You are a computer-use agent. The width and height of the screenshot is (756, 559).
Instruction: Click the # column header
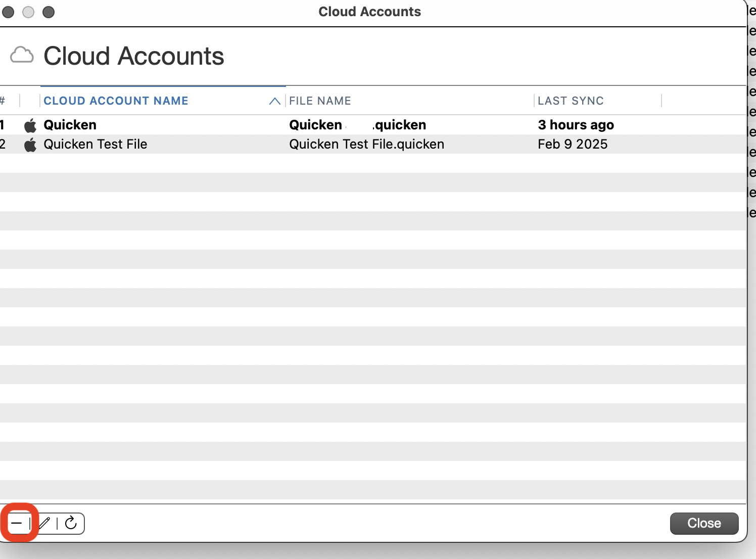tap(3, 101)
